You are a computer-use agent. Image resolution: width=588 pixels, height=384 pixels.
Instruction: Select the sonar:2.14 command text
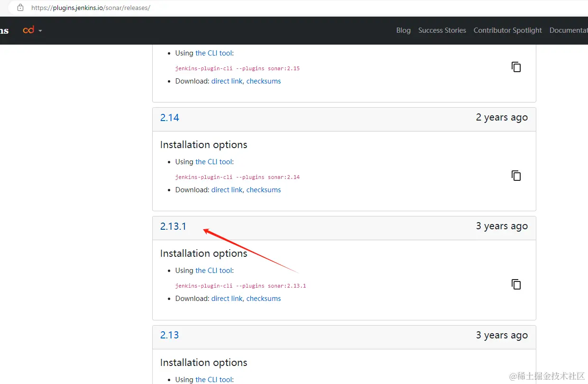point(238,177)
